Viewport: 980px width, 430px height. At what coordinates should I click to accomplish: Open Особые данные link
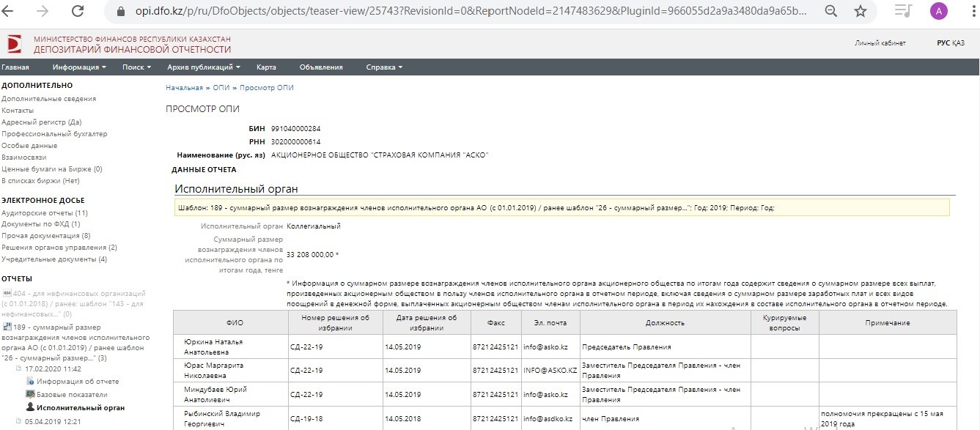coord(29,145)
